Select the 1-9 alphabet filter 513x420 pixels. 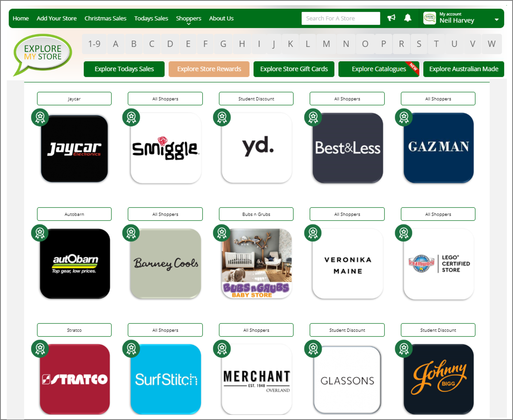[94, 44]
